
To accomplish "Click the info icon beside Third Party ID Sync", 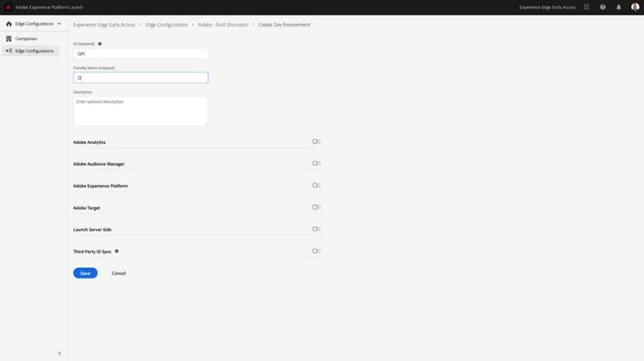I will [x=117, y=251].
